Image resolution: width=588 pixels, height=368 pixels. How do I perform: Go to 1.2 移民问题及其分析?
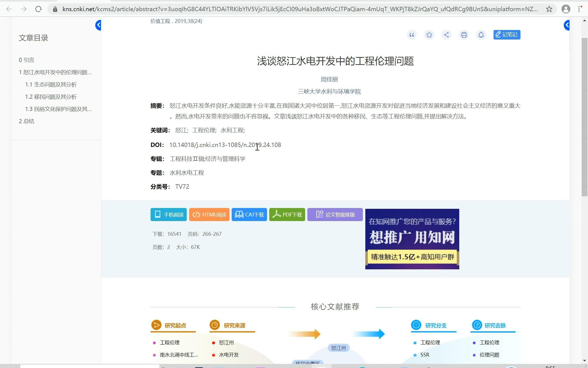coord(51,97)
